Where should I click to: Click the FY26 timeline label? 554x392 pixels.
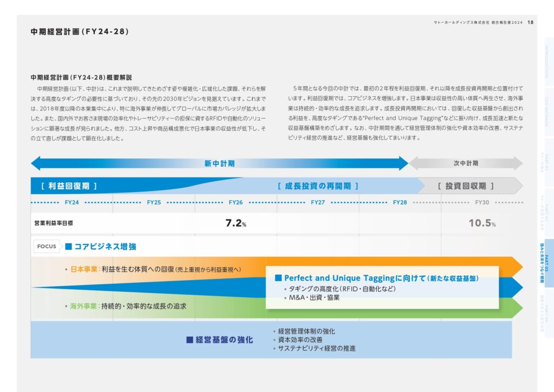click(236, 202)
